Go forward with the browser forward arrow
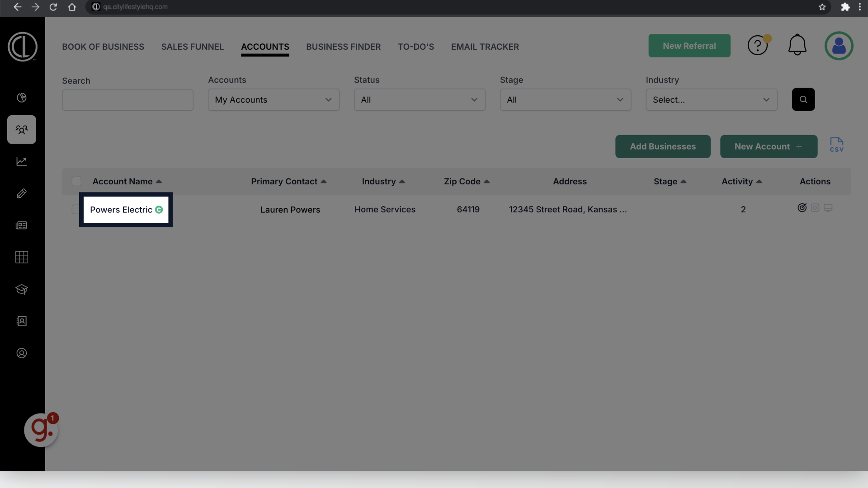The width and height of the screenshot is (868, 488). 35,7
